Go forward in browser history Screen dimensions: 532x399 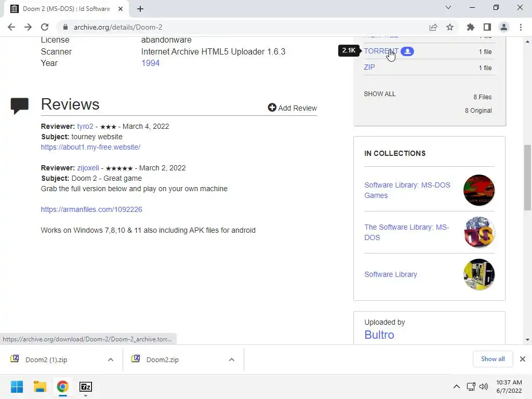[x=28, y=27]
